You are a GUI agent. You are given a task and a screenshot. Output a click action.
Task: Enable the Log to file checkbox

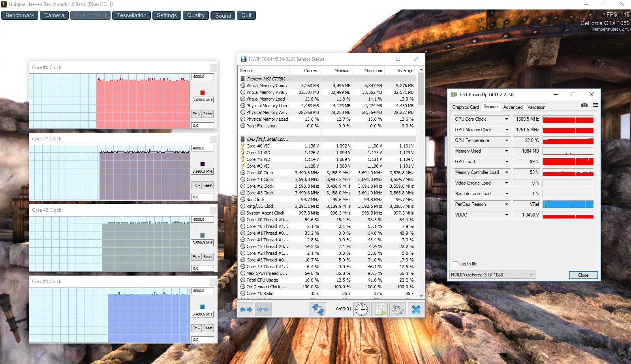456,264
